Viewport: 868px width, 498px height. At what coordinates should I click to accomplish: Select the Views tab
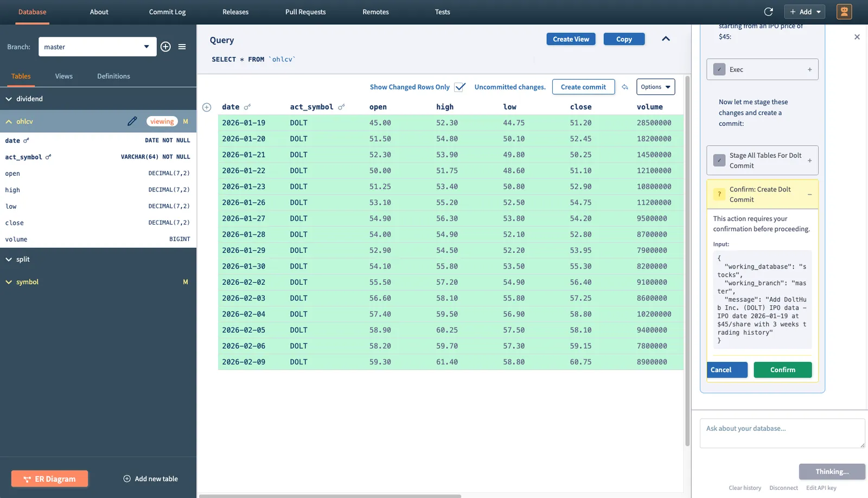(x=63, y=76)
